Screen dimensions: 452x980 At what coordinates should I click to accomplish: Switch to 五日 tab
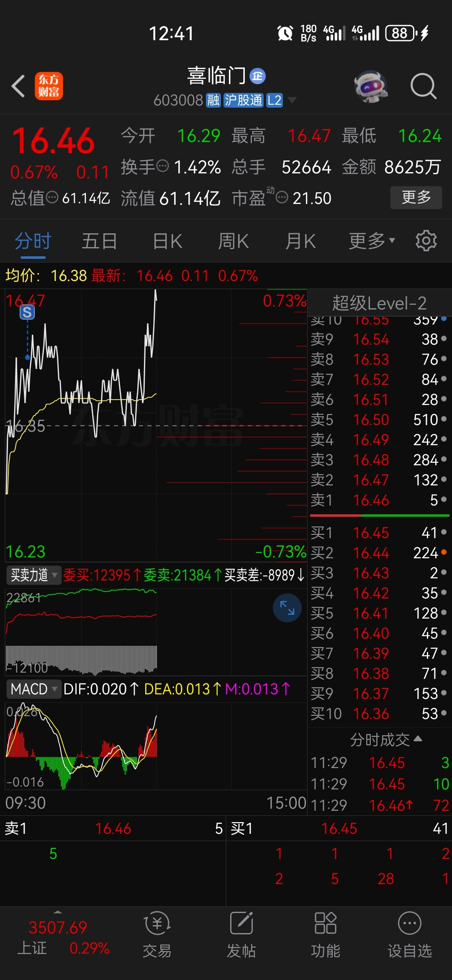click(99, 241)
